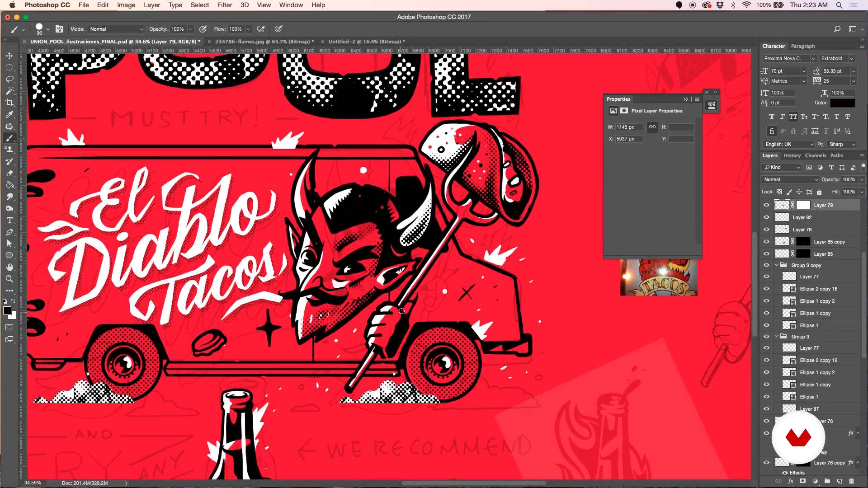Viewport: 868px width, 488px height.
Task: Select the Crop tool
Action: point(9,103)
